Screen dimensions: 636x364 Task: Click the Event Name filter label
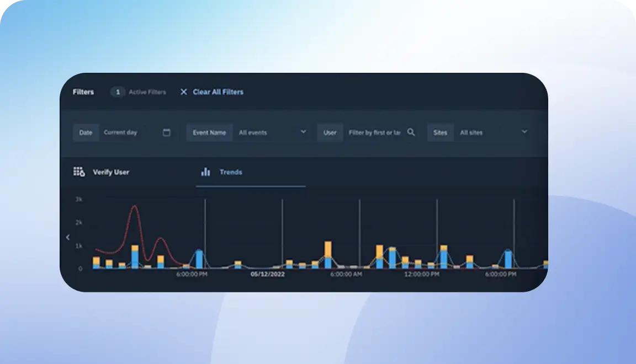pyautogui.click(x=209, y=132)
